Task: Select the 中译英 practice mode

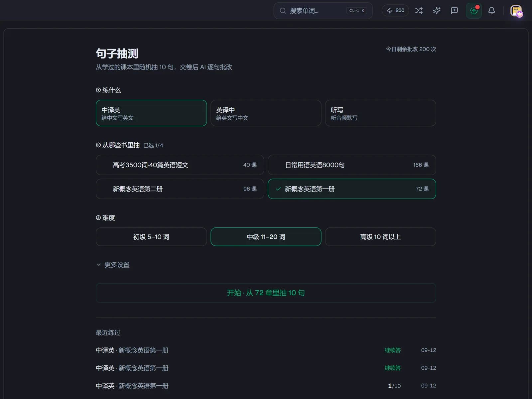Action: pos(151,113)
